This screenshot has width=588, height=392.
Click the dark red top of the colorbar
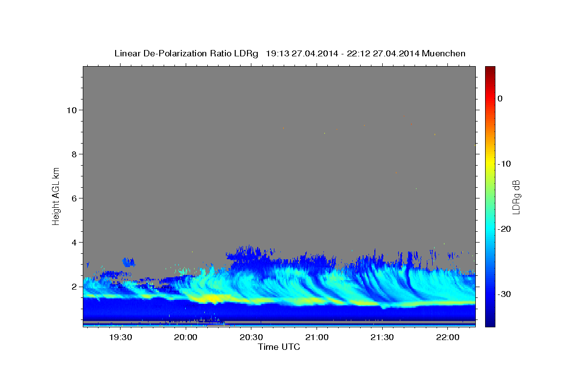coord(490,70)
